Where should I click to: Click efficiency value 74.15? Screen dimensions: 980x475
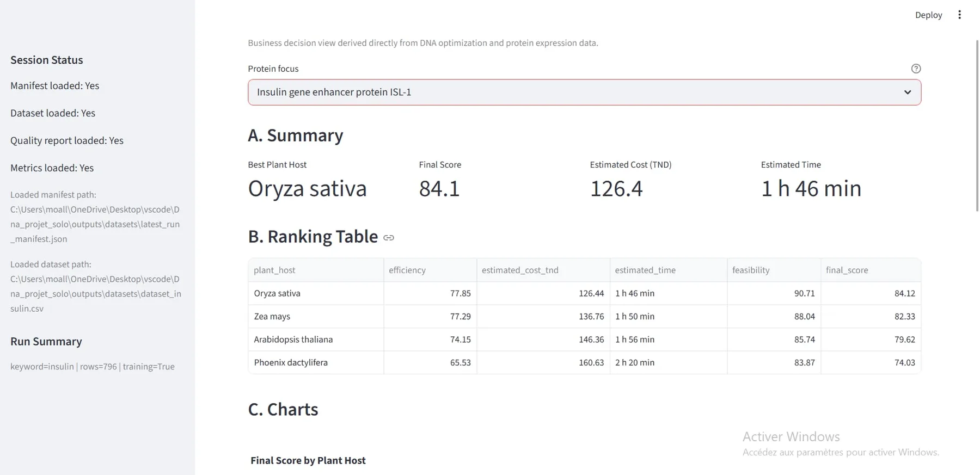point(430,339)
